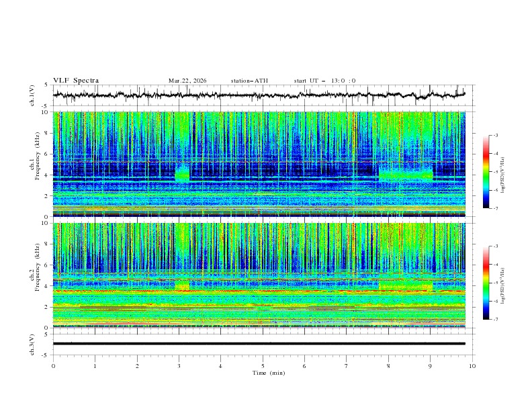
Task: Click the "ch.3(V)" axis label
Action: tap(32, 345)
